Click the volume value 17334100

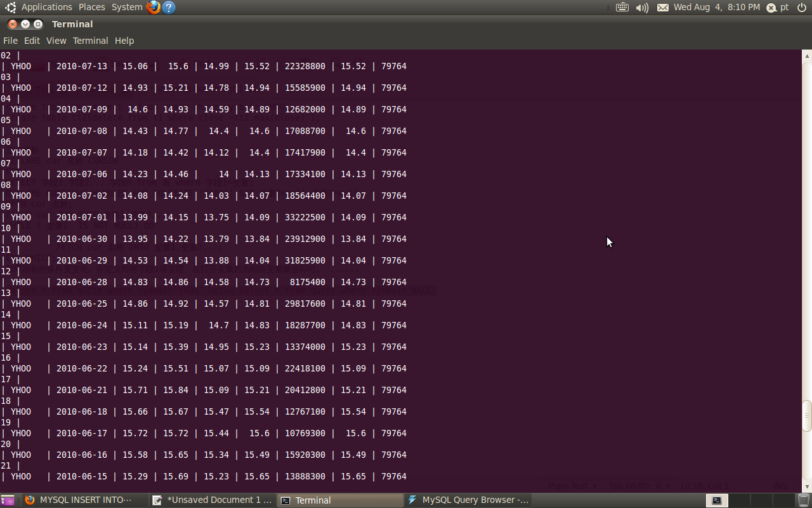pos(305,174)
